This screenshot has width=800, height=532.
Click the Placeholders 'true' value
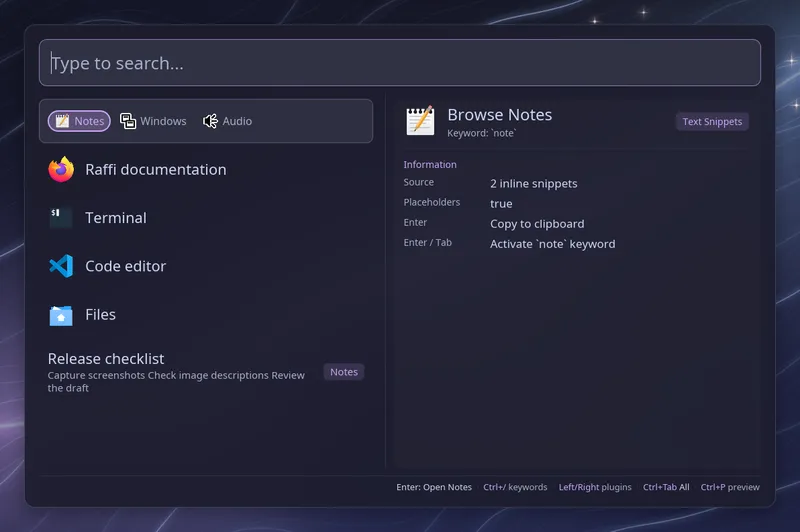click(x=501, y=204)
